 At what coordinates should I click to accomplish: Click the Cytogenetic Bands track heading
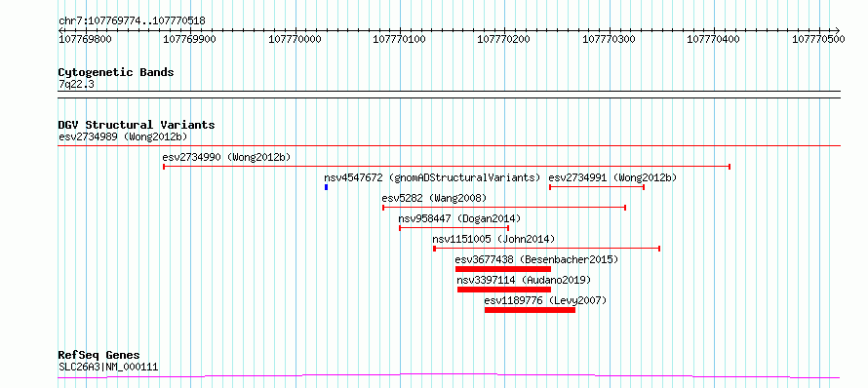(x=116, y=72)
